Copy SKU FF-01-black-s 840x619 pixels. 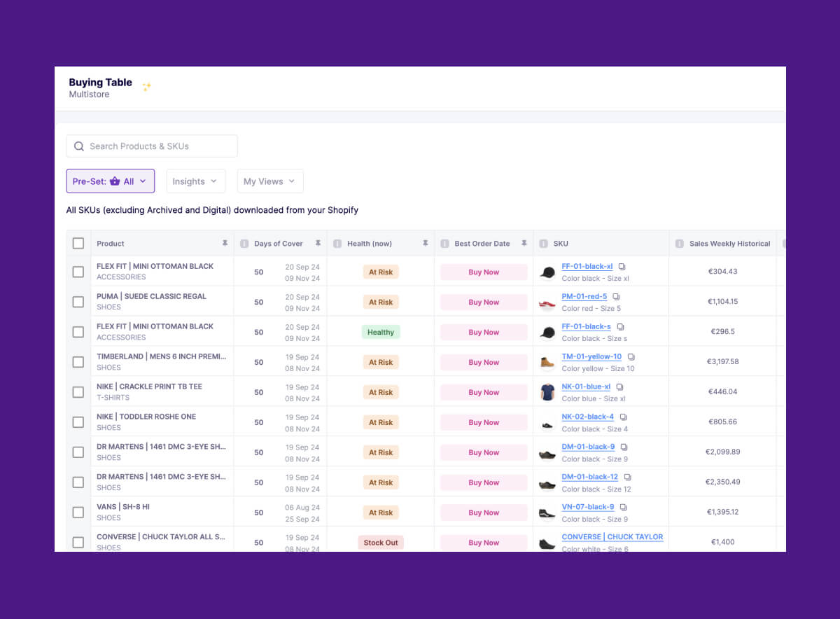(620, 327)
